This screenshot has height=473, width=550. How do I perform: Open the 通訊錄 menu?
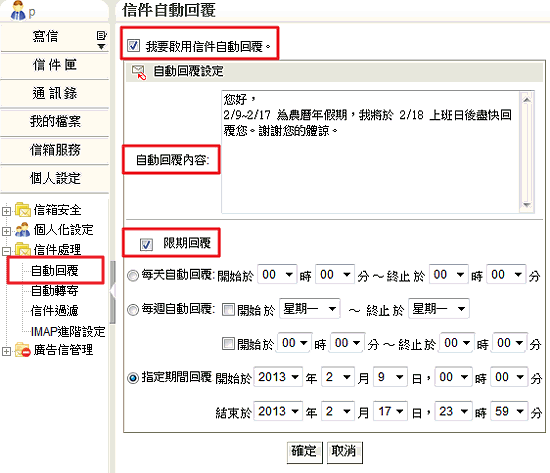coord(55,94)
